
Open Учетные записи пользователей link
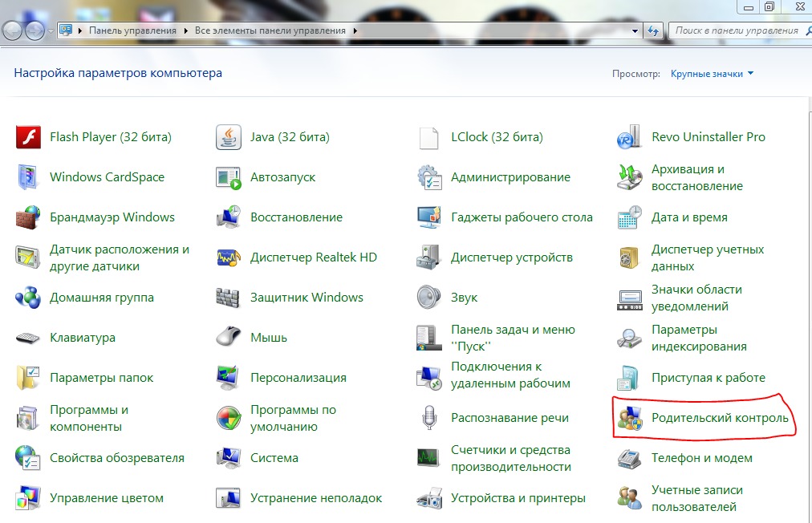pyautogui.click(x=697, y=498)
